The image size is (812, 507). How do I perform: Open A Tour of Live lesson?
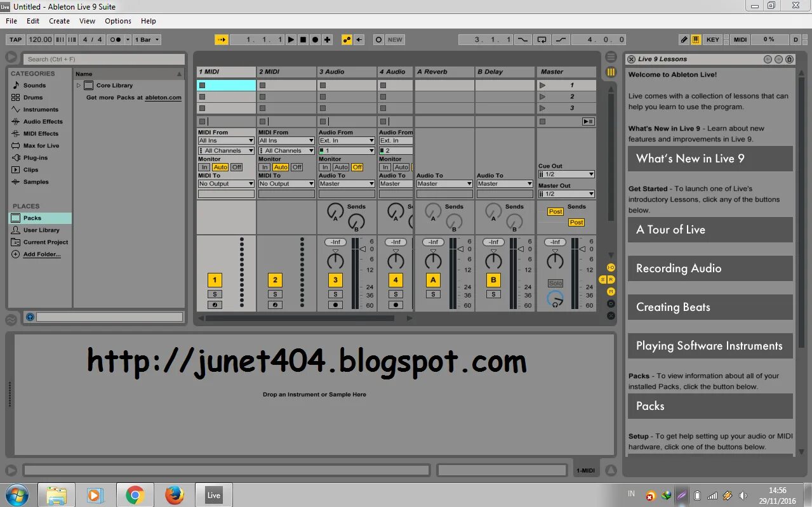click(710, 230)
